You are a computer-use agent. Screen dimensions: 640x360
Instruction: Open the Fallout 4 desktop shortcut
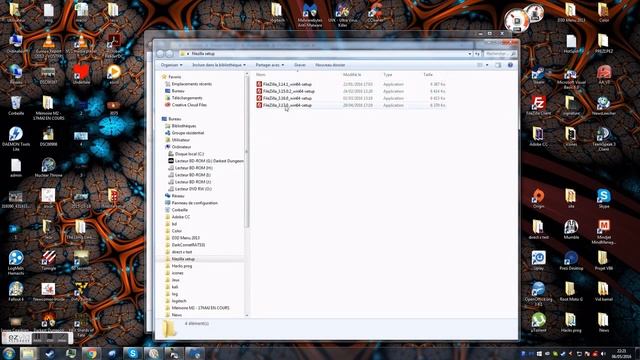(16, 291)
